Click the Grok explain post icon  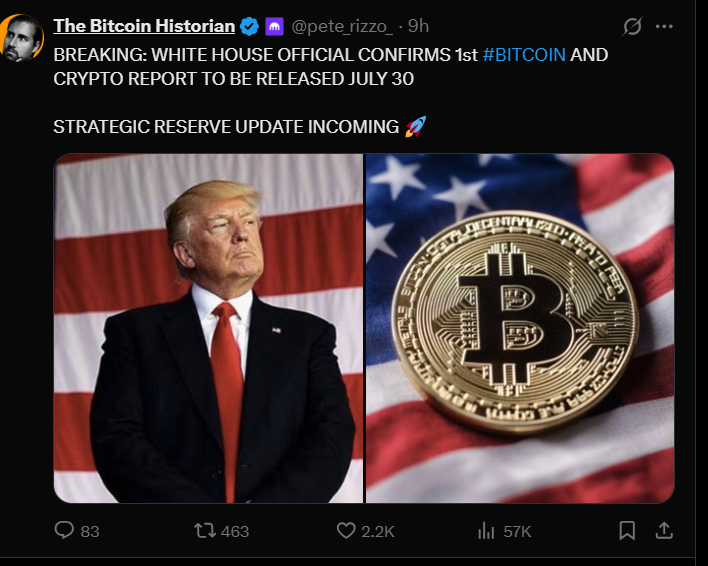pos(632,27)
